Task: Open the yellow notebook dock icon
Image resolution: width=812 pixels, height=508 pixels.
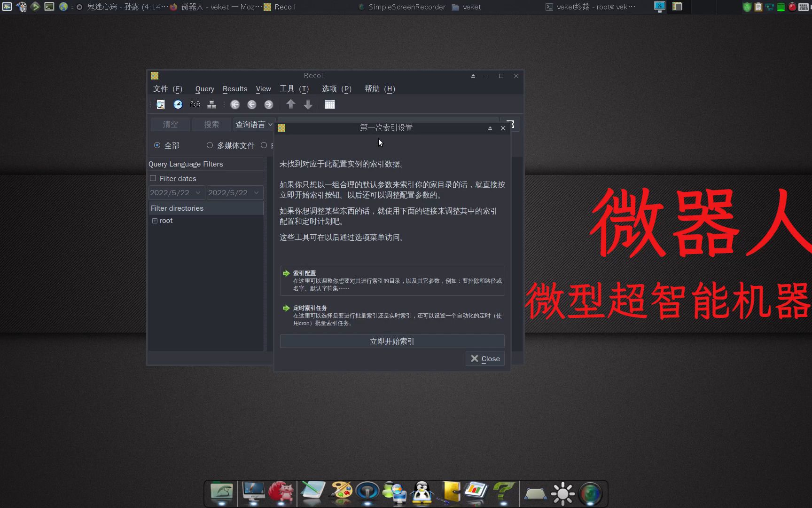Action: tap(450, 492)
